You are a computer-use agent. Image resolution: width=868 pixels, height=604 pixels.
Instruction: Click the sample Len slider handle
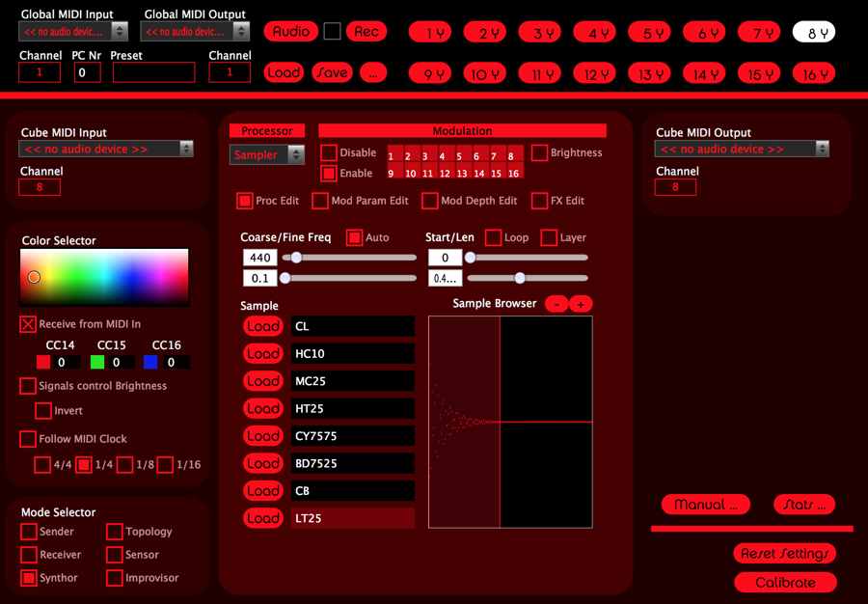click(520, 278)
